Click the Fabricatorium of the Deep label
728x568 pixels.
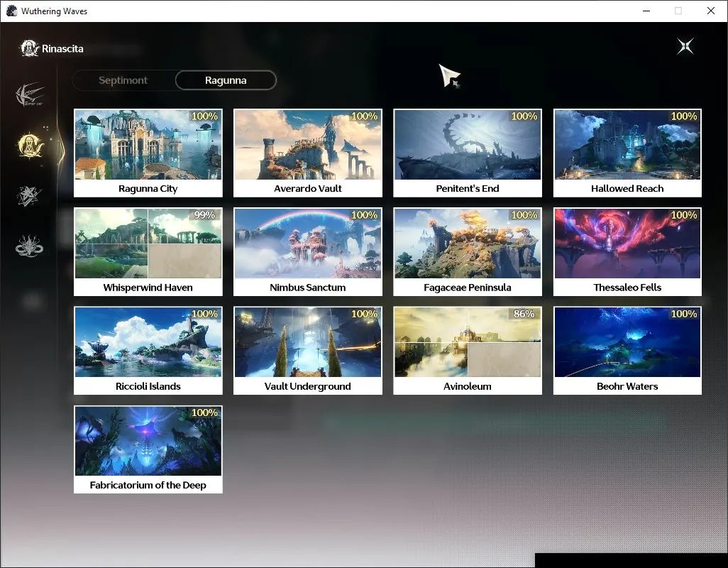coord(148,486)
